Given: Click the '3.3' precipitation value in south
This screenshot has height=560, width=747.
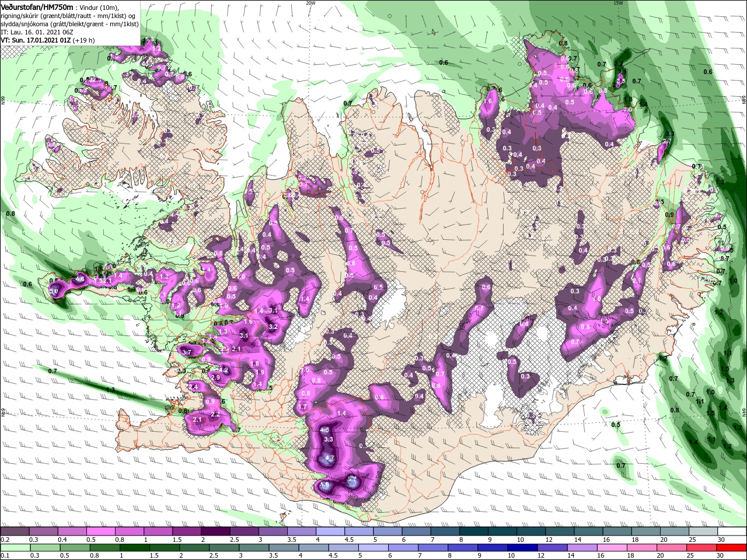Looking at the screenshot, I should coord(328,439).
